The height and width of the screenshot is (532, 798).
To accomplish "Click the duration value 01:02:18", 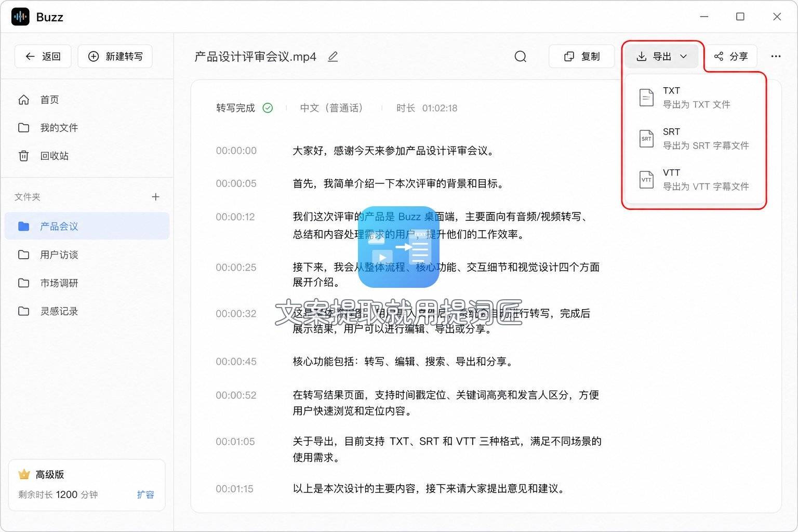I will click(x=440, y=108).
